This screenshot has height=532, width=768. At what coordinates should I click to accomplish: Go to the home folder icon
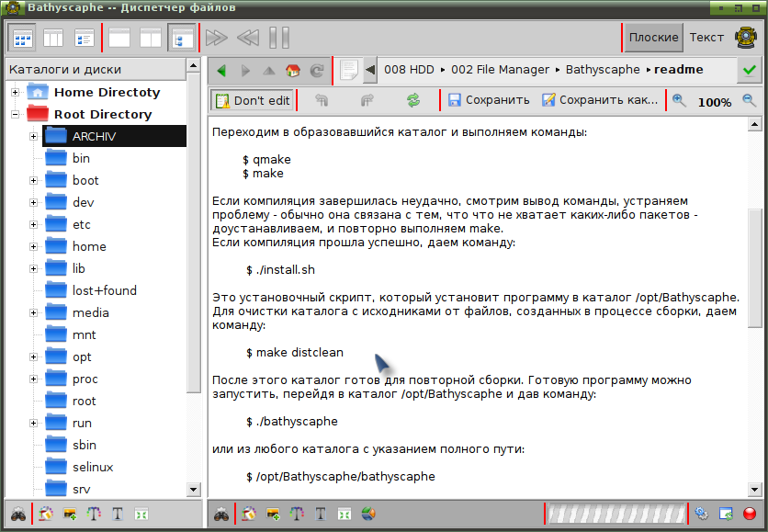[293, 71]
